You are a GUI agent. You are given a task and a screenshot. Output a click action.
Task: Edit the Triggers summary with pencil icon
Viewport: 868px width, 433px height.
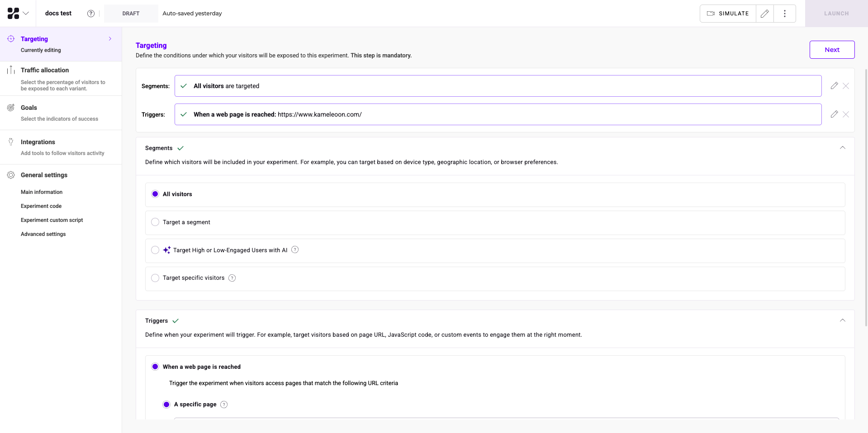(834, 114)
